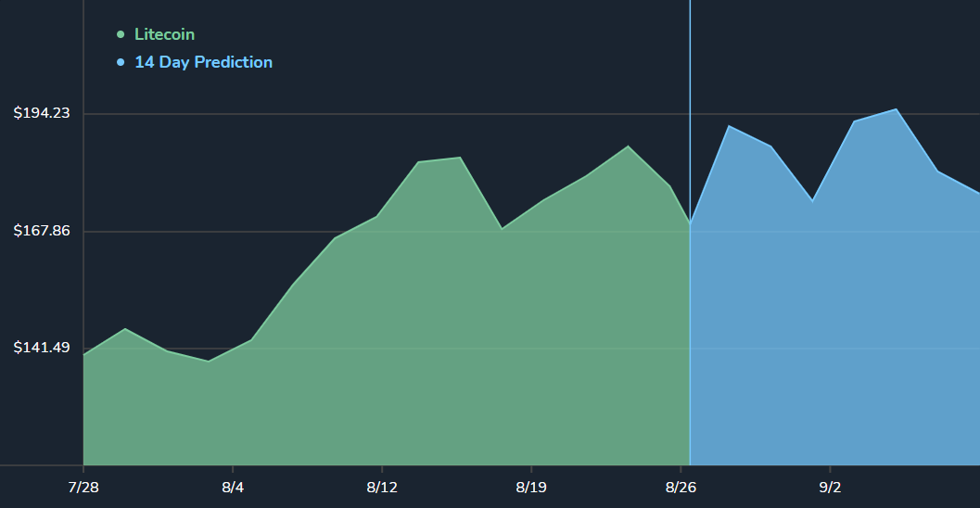
Task: Click the first peak of the blue prediction
Action: click(x=730, y=126)
